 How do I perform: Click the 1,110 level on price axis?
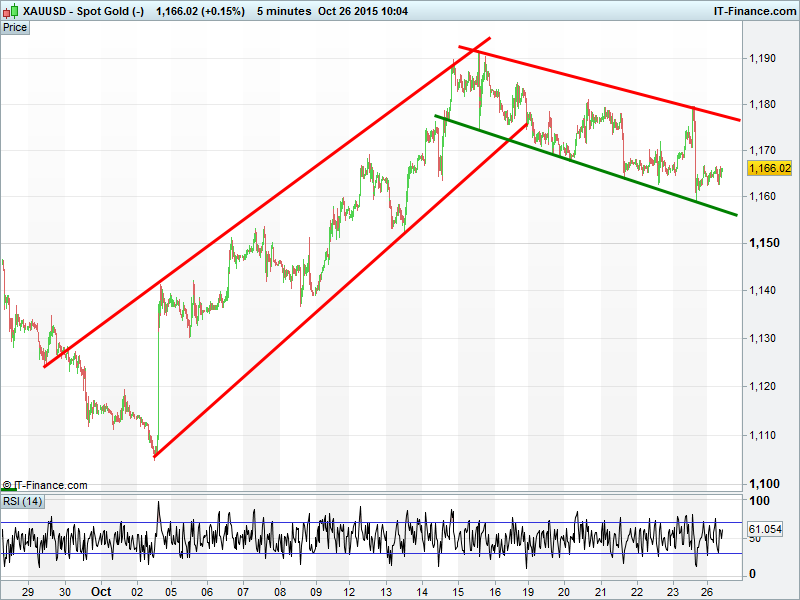pos(762,435)
